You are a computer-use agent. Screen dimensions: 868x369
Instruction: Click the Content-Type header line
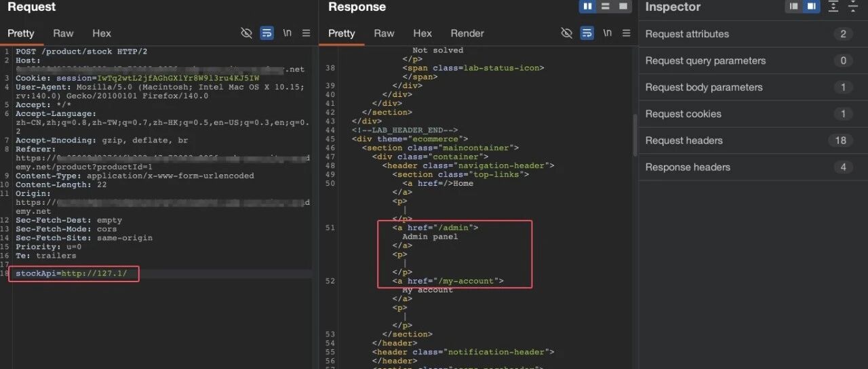(135, 176)
